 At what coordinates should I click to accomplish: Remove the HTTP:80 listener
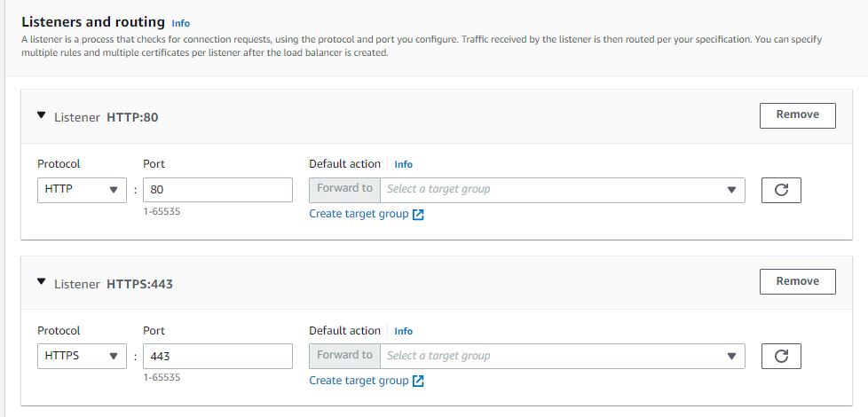click(x=797, y=114)
